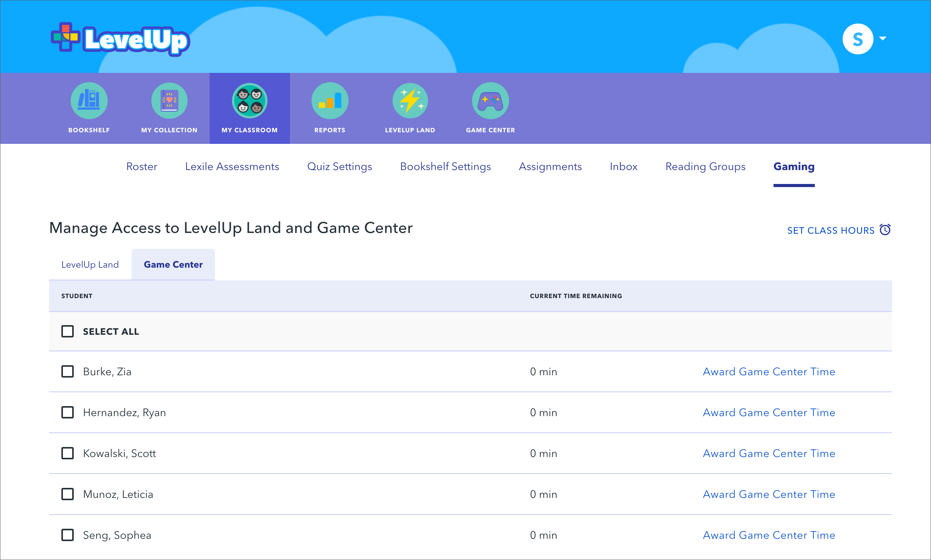The width and height of the screenshot is (931, 560).
Task: Check Seng, Sophea's checkbox
Action: pos(68,535)
